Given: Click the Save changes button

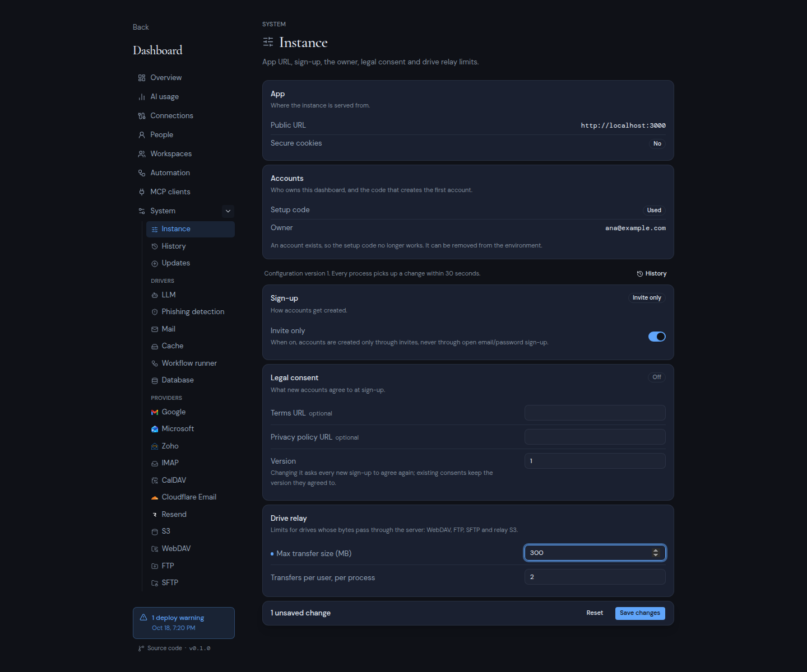Looking at the screenshot, I should pos(640,613).
